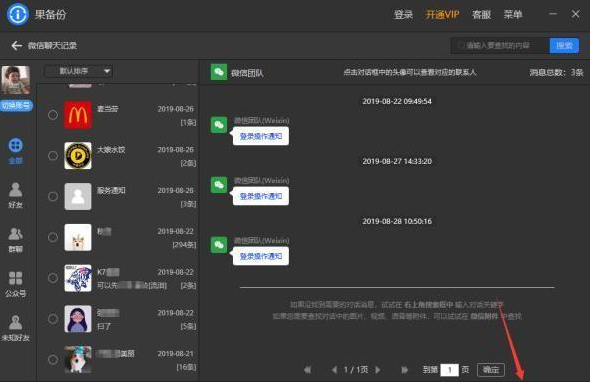Click the timestamp 2019-08-22 09:49:54
This screenshot has height=382, width=590.
coord(397,101)
